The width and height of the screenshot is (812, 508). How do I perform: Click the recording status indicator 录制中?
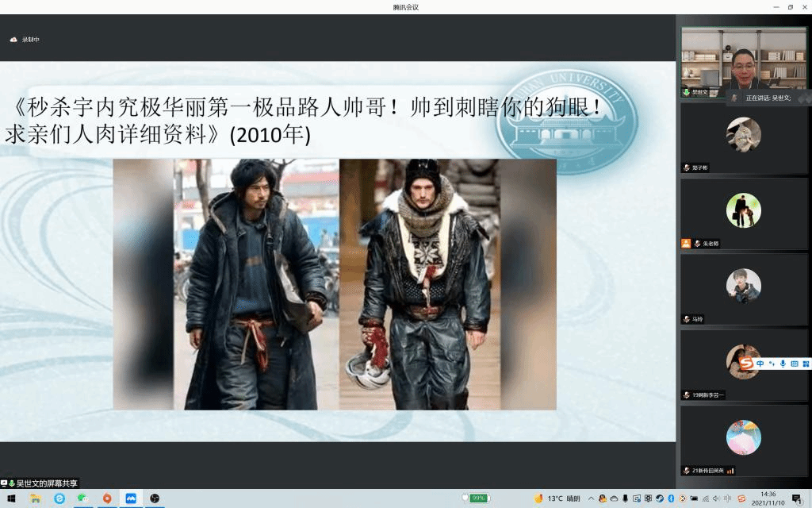[x=25, y=40]
